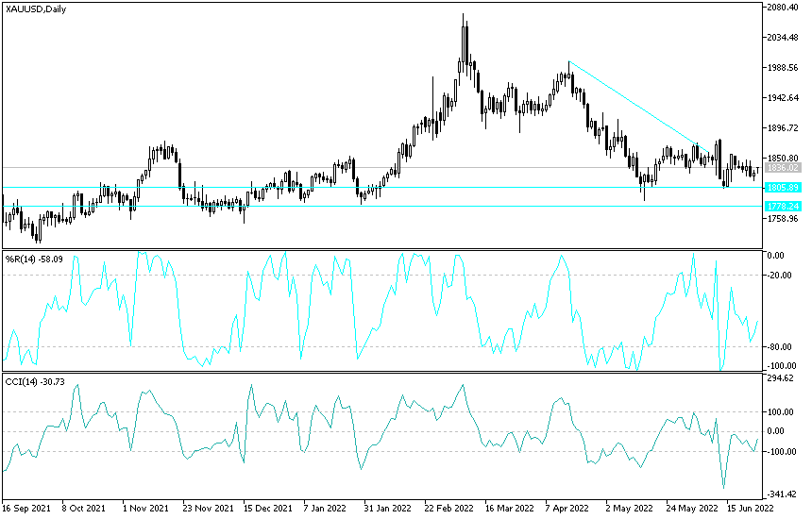Click the %R scale value -100.00
The width and height of the screenshot is (812, 519).
(x=781, y=366)
